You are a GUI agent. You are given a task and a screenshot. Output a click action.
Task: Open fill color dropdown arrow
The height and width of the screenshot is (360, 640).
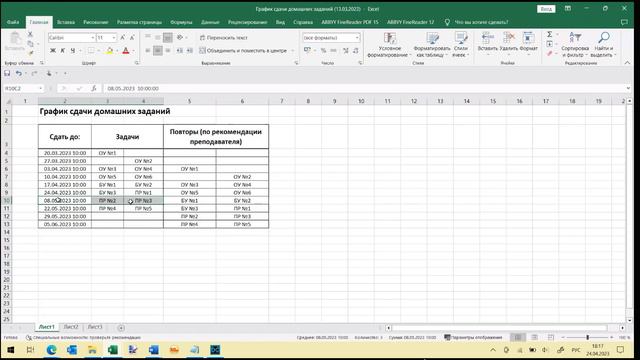coord(117,51)
